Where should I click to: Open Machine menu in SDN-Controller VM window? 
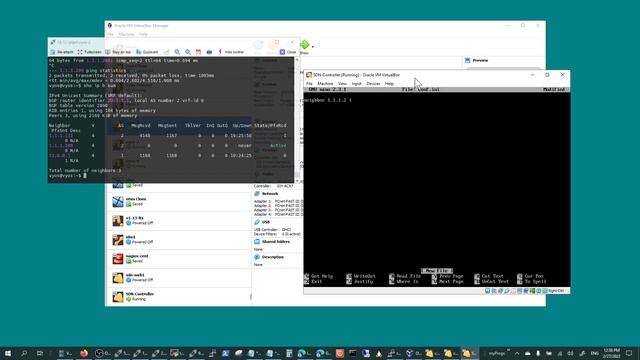(x=325, y=83)
